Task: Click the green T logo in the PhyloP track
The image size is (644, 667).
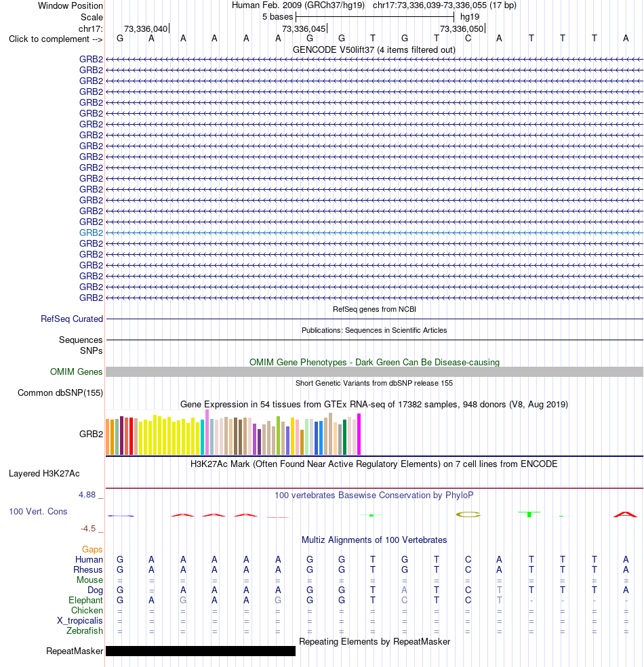Action: click(529, 514)
